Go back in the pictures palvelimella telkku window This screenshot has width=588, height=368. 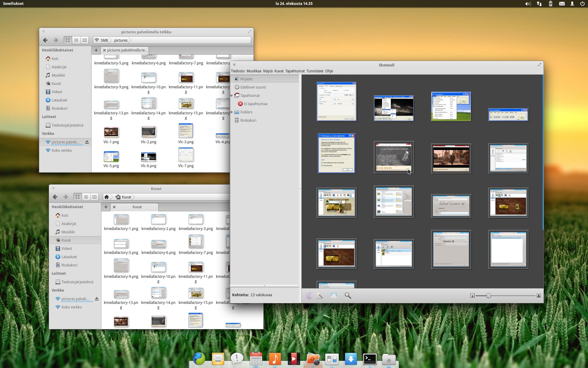(45, 40)
